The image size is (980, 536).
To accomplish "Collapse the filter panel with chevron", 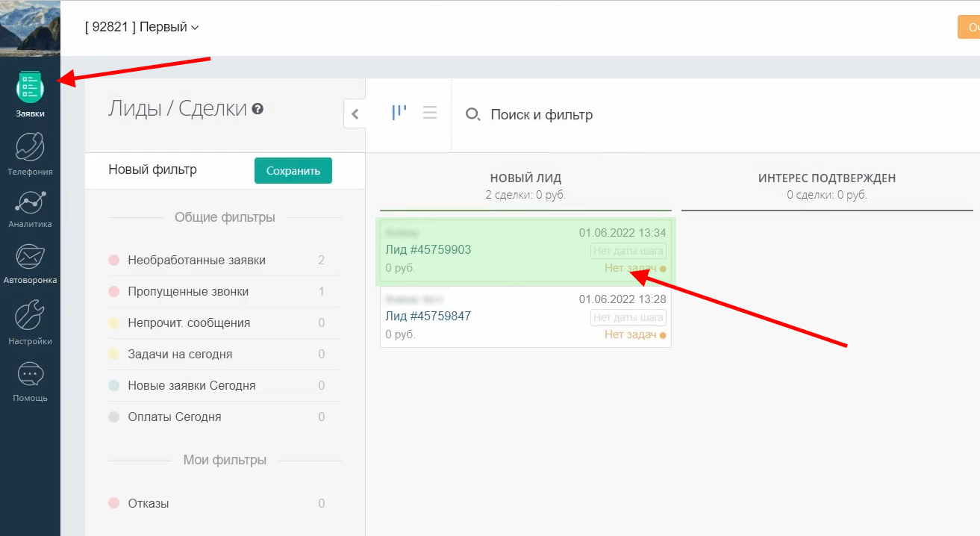I will (355, 114).
